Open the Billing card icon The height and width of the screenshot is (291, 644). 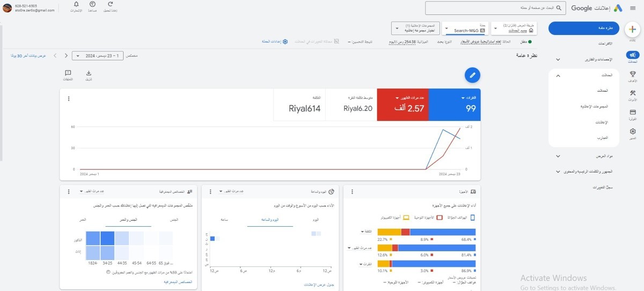click(x=632, y=113)
